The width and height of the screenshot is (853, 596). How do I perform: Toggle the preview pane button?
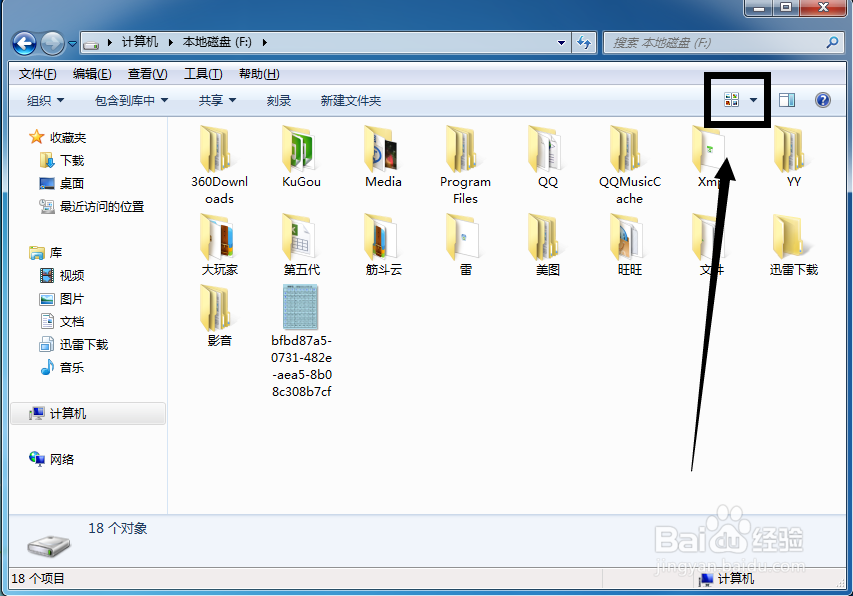tap(787, 100)
